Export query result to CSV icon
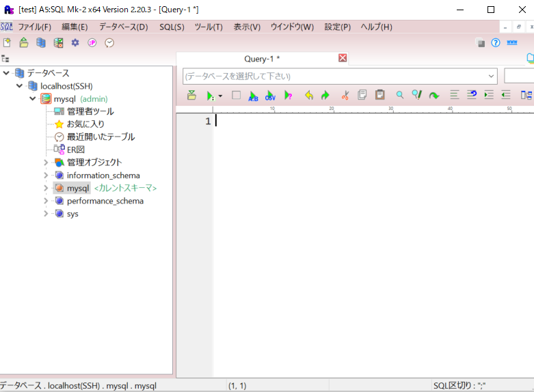This screenshot has height=392, width=534. coord(270,96)
